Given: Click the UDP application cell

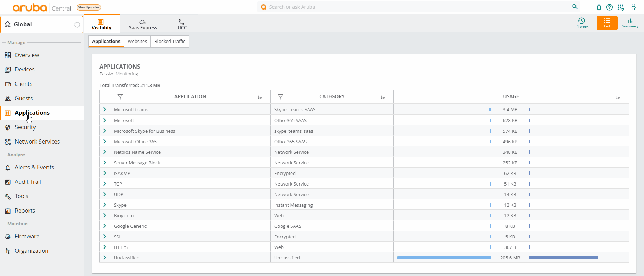Looking at the screenshot, I should (190, 194).
